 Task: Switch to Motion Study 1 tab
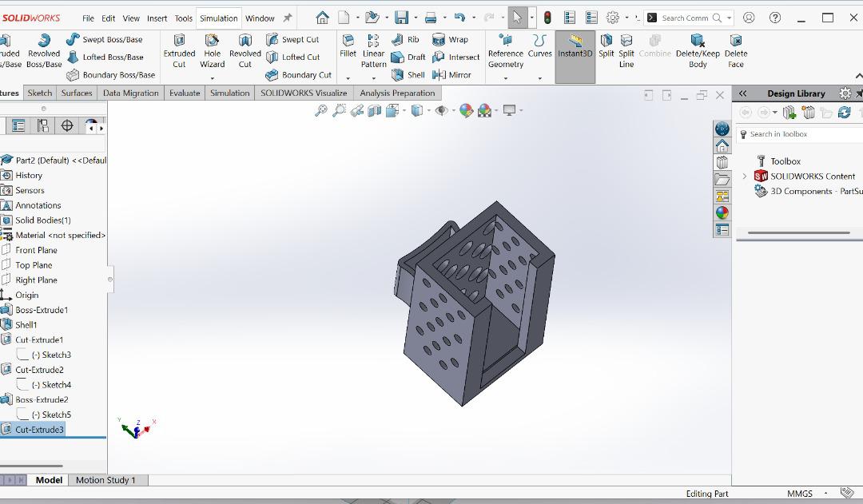(x=105, y=480)
